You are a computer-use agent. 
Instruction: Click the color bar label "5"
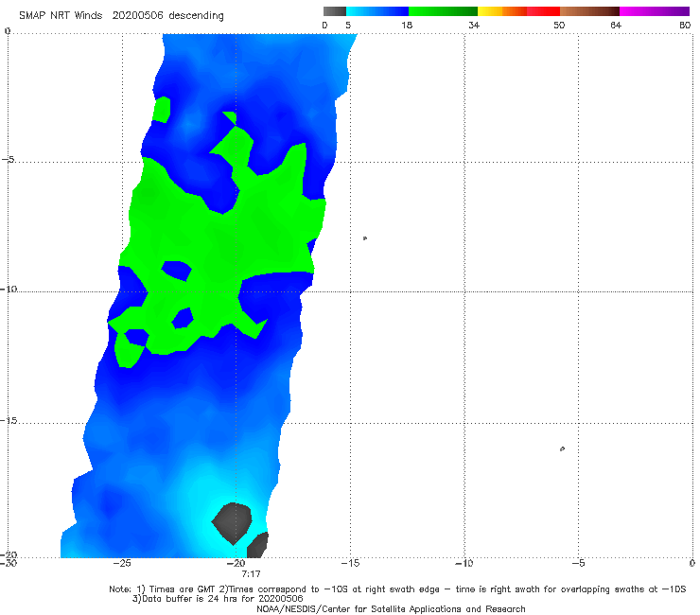click(348, 25)
